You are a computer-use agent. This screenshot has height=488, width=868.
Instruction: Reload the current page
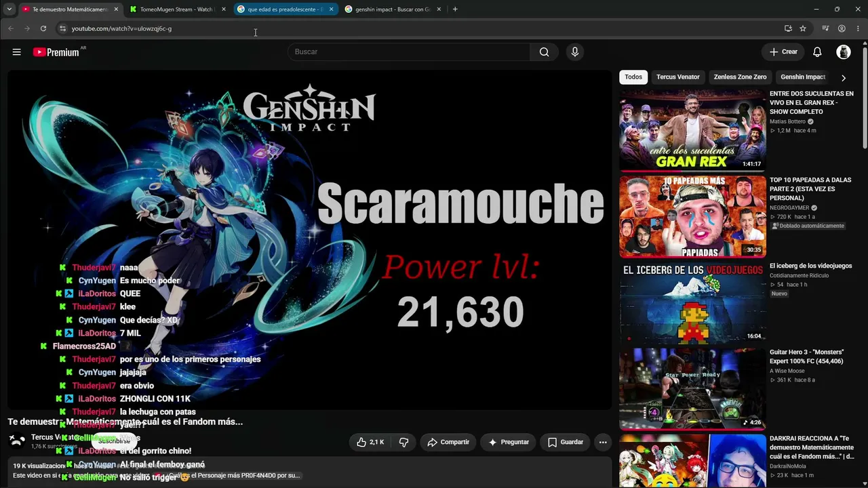[x=43, y=28]
